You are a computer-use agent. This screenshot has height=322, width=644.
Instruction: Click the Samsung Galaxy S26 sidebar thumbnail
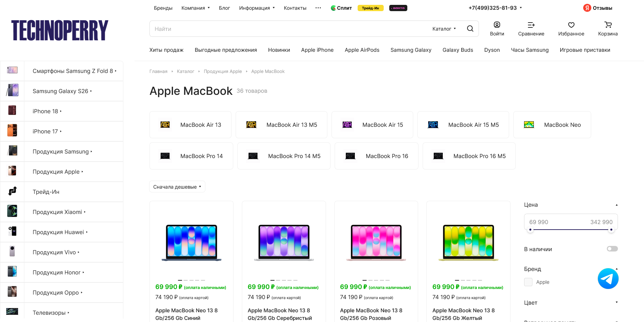click(12, 90)
